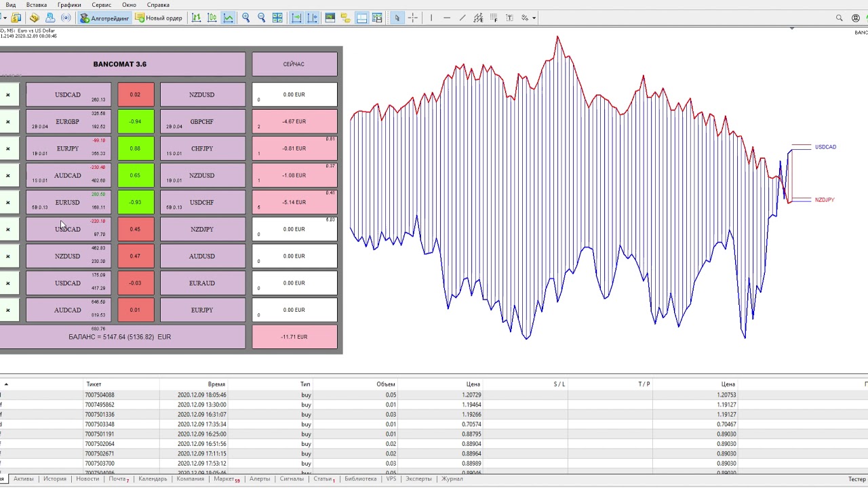The height and width of the screenshot is (488, 868).
Task: Click the Новый ордер button
Action: pos(159,18)
